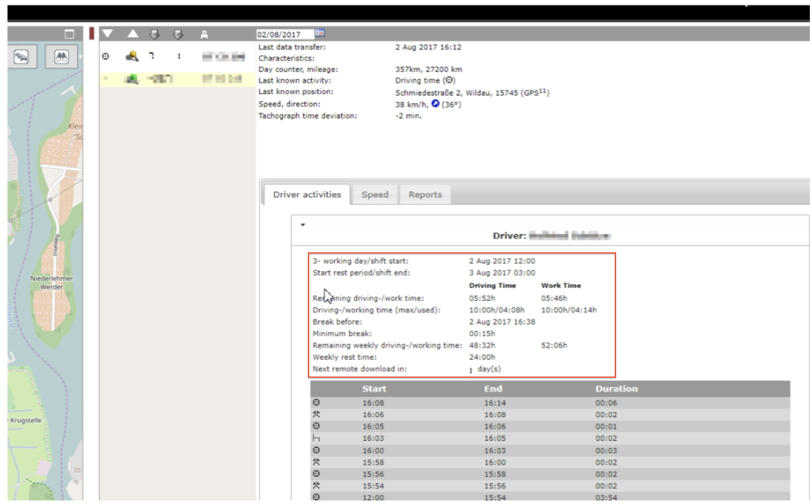Viewport: 812px width, 504px height.
Task: Collapse the driver panel with small arrow
Action: (303, 225)
